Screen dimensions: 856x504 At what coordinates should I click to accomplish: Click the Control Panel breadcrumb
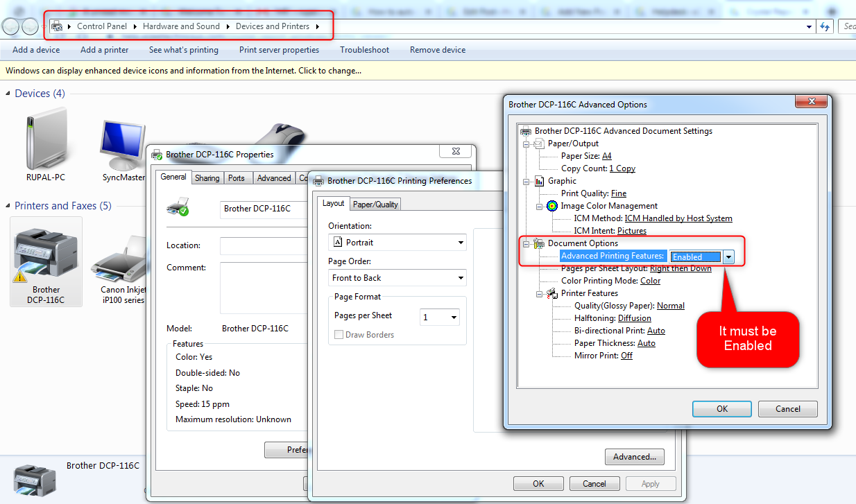pos(102,26)
